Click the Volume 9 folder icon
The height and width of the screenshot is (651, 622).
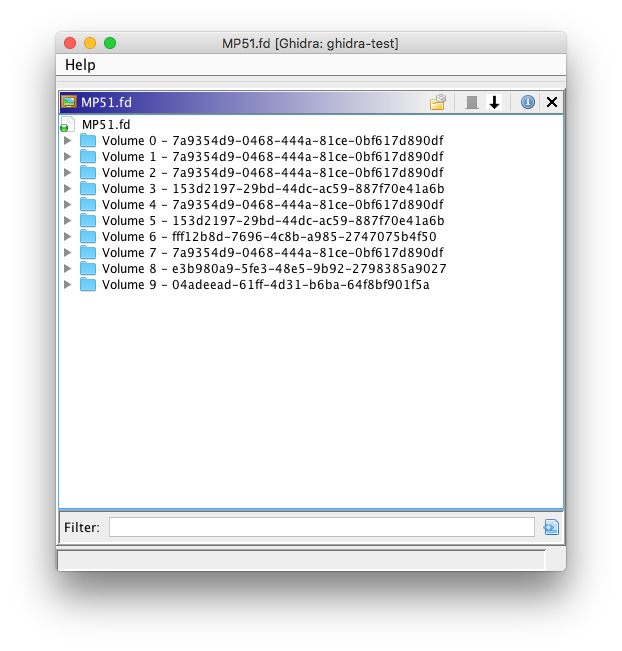point(88,284)
